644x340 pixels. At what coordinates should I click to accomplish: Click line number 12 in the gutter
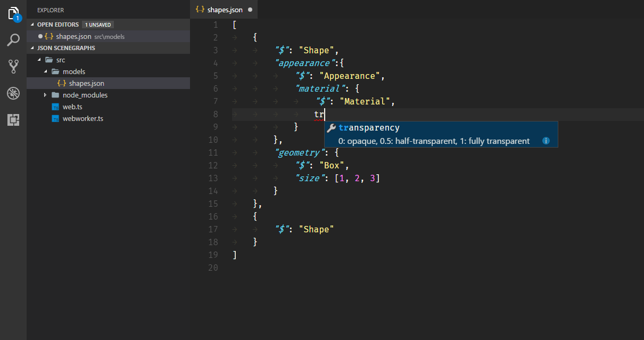[x=213, y=165]
